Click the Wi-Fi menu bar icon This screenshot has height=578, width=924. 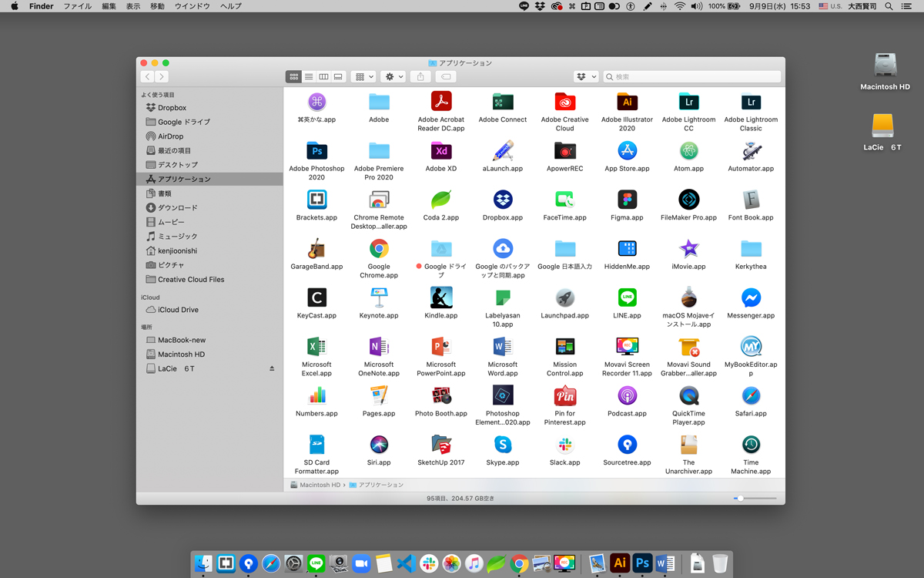(679, 6)
